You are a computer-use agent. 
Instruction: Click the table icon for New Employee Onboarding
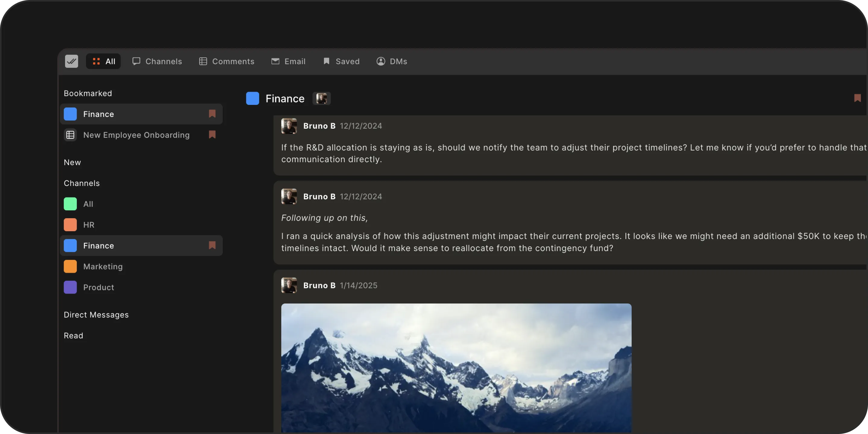tap(70, 135)
